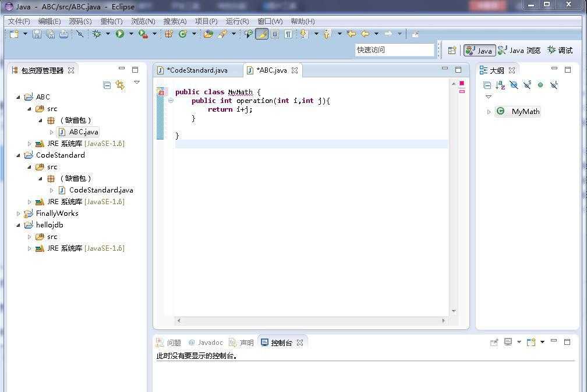The height and width of the screenshot is (392, 587).
Task: Toggle Skip All Breakpoints
Action: [80, 34]
